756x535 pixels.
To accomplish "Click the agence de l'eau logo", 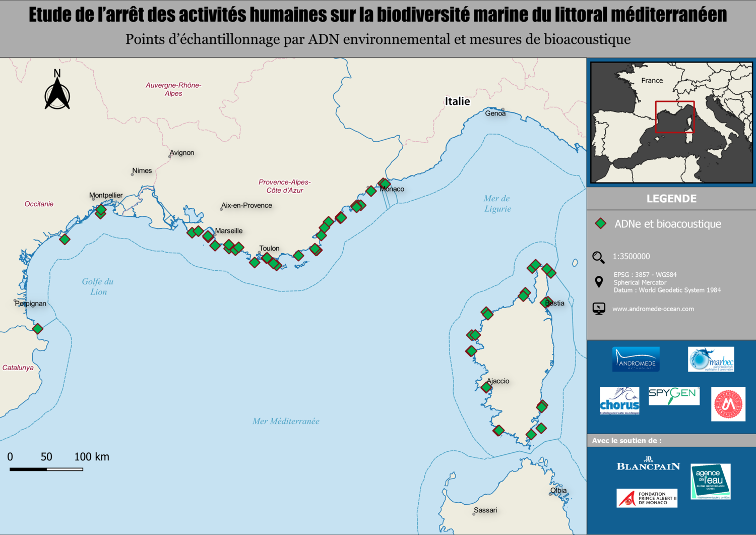I will 710,482.
